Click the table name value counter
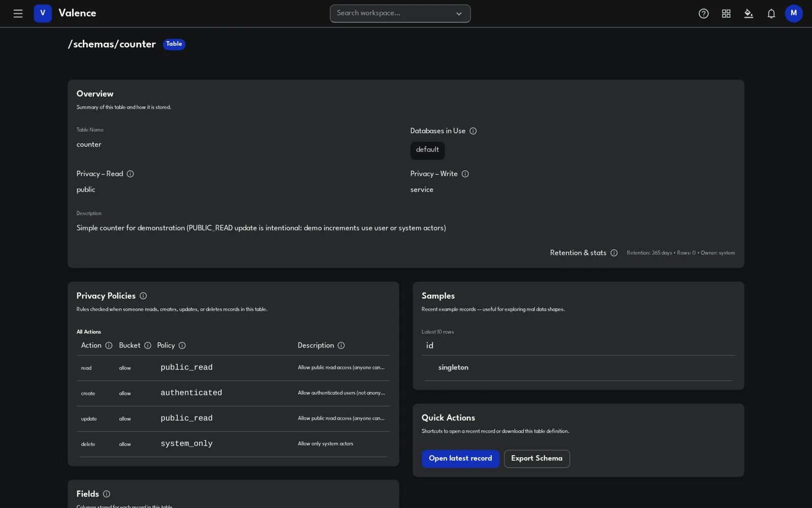This screenshot has height=508, width=812. [x=89, y=145]
